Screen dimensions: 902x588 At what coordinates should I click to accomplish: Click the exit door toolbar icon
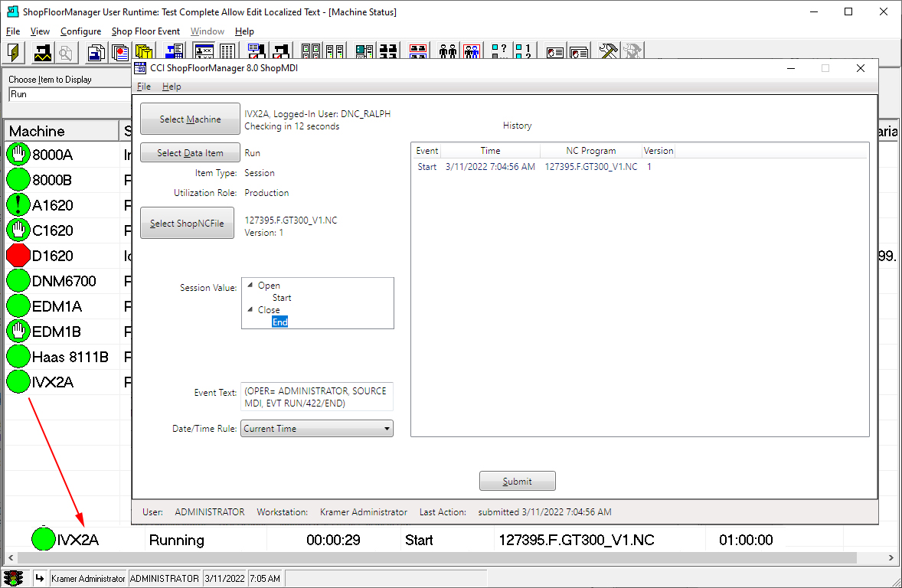[14, 52]
